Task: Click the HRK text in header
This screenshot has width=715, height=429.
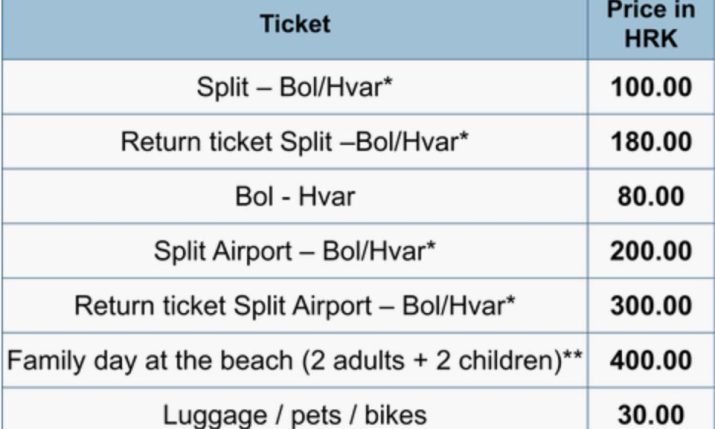Action: (650, 38)
